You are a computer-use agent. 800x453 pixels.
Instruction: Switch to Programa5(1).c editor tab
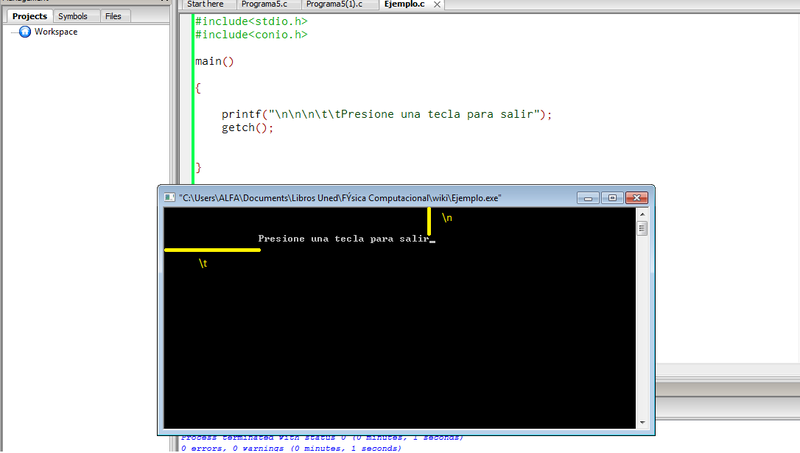[x=334, y=5]
